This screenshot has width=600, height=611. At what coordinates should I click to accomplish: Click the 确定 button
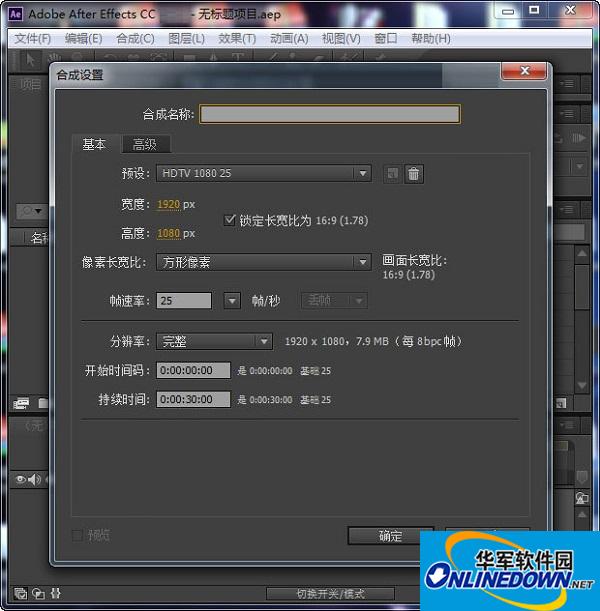[x=390, y=536]
